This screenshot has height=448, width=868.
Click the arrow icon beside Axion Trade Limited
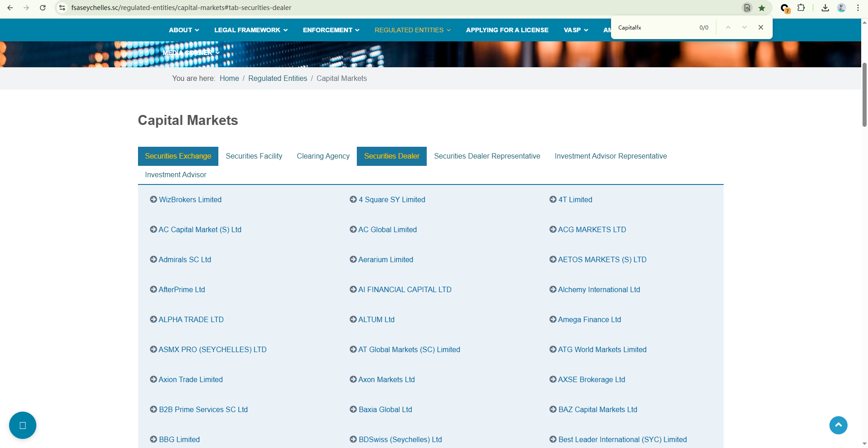click(153, 379)
